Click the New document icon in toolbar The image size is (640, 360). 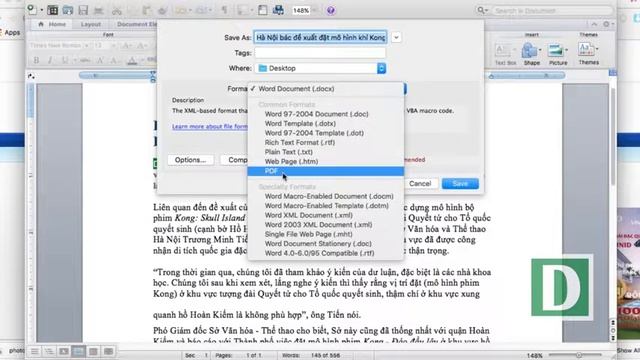[32, 10]
